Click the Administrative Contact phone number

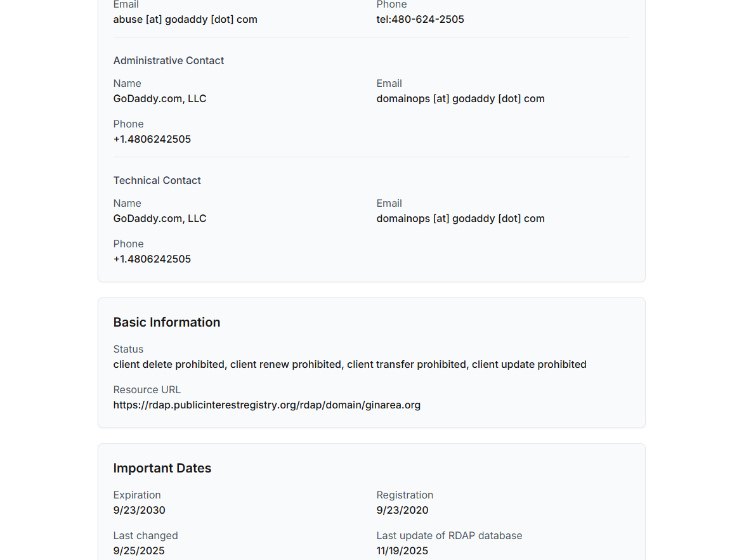coord(152,139)
